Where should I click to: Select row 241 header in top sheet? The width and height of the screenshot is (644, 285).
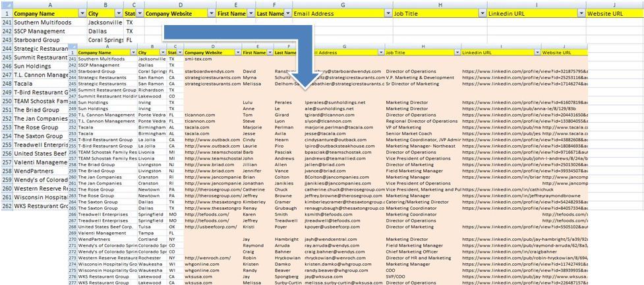coord(6,22)
